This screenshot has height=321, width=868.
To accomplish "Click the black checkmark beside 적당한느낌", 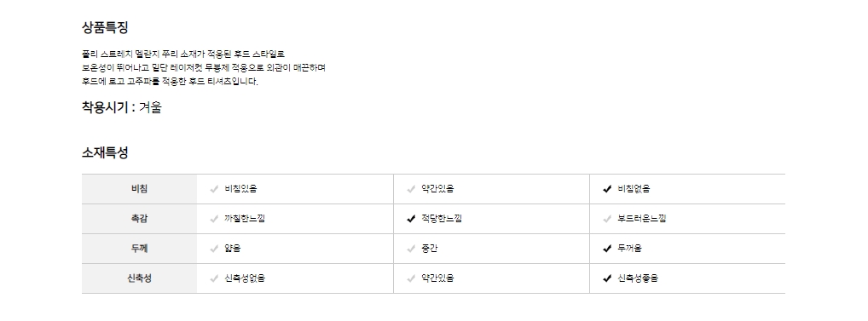I will (411, 219).
